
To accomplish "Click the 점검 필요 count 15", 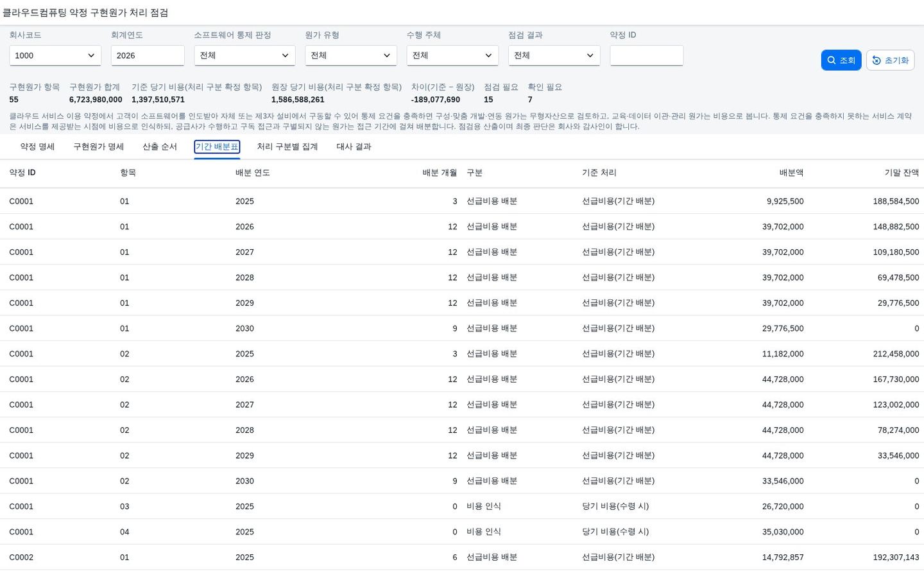I will 488,100.
